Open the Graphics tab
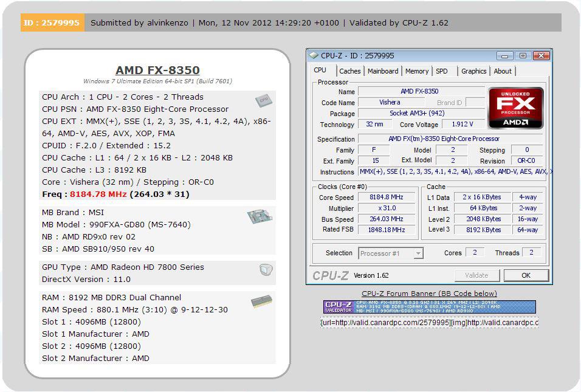 [473, 71]
